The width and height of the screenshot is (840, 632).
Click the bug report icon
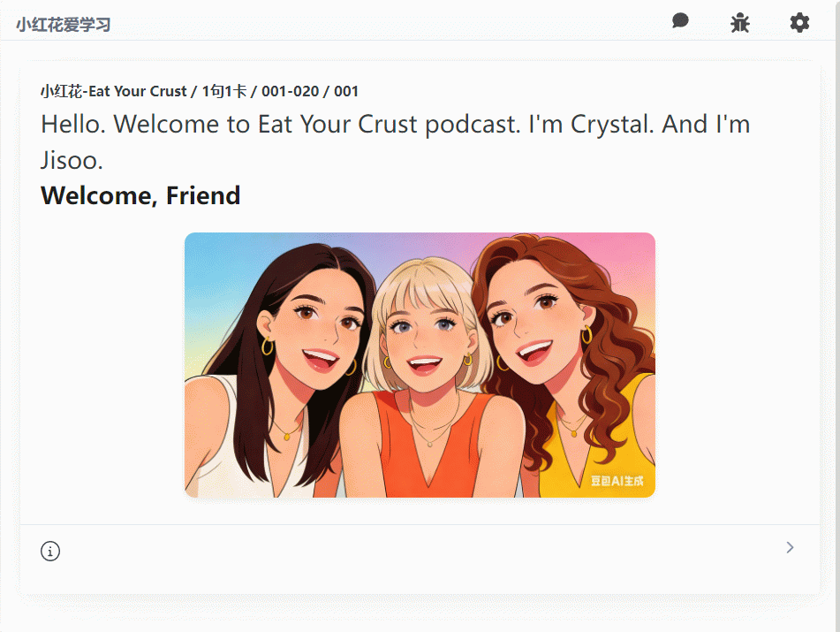pos(740,23)
